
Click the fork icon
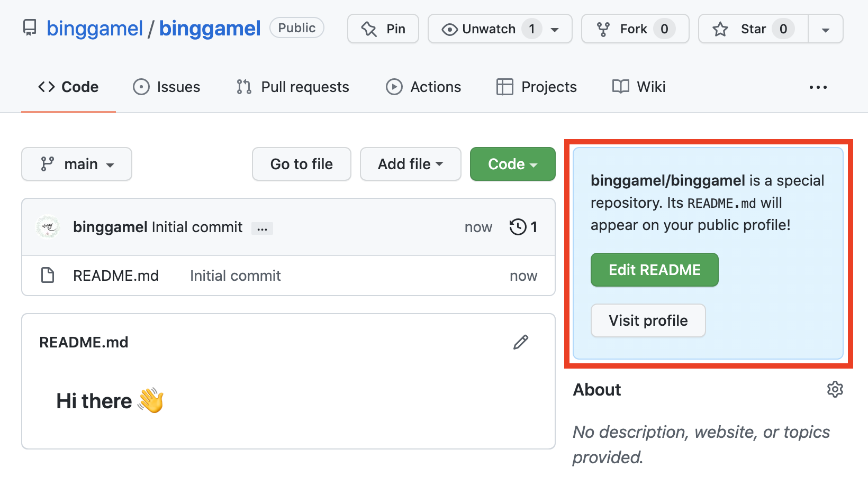point(603,29)
